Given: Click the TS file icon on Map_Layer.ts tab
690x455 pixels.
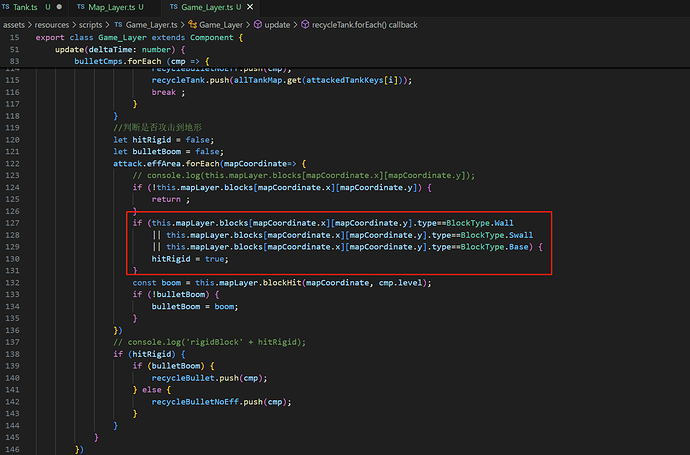Looking at the screenshot, I should tap(81, 7).
